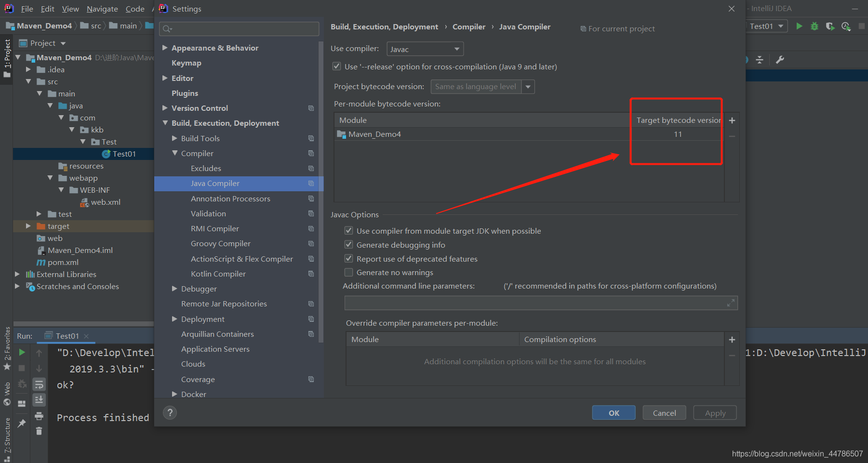This screenshot has height=463, width=868.
Task: Toggle Report use of deprecated features
Action: (349, 259)
